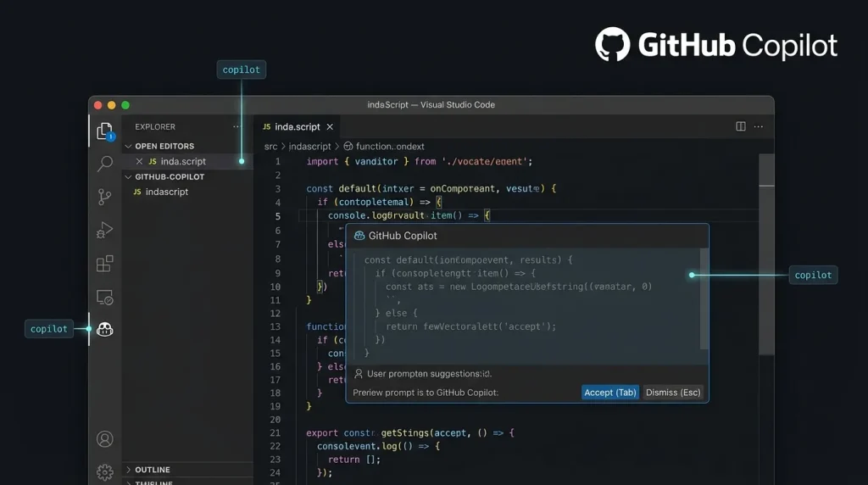Click Dismiss (Esc) button

tap(673, 393)
